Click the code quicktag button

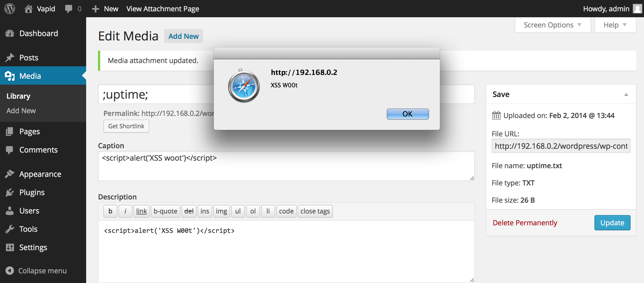pyautogui.click(x=286, y=211)
